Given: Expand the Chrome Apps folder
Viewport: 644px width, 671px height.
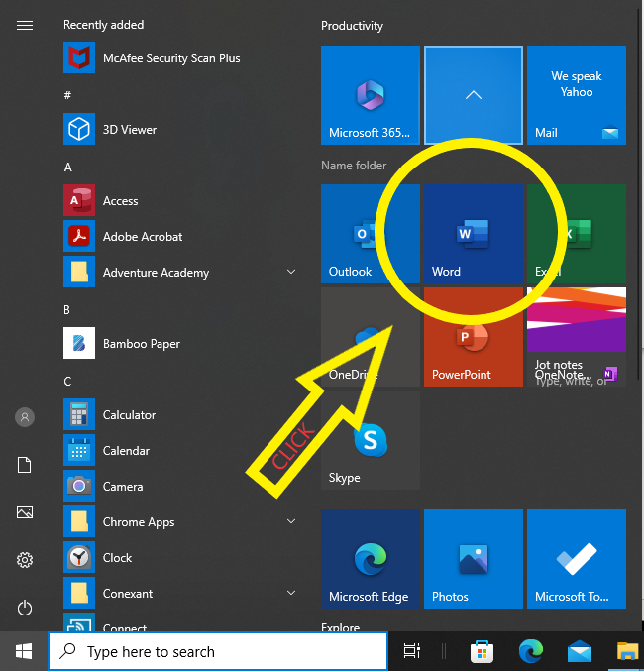Looking at the screenshot, I should 291,521.
